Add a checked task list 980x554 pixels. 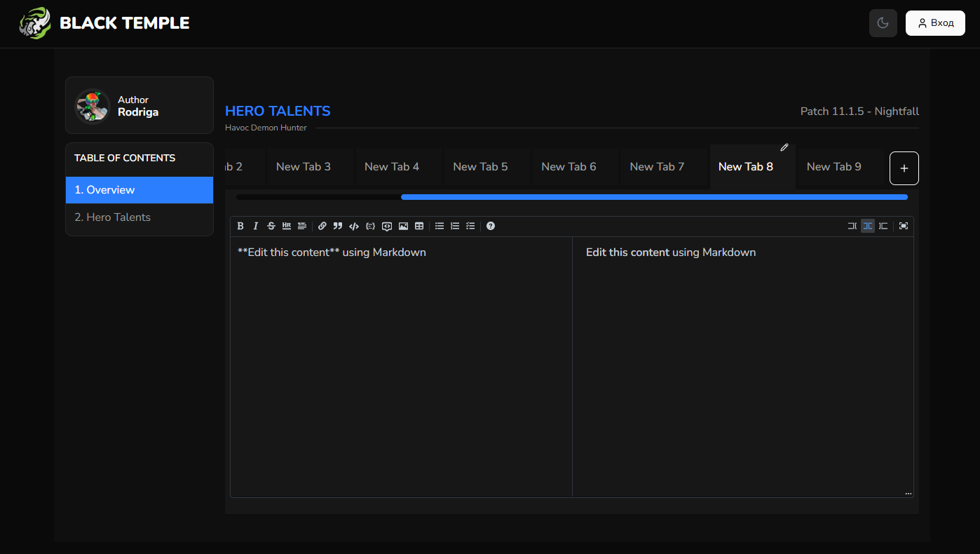[470, 226]
